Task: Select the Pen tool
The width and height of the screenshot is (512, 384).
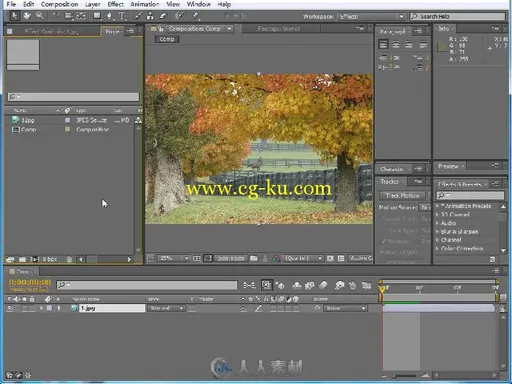Action: (109, 16)
